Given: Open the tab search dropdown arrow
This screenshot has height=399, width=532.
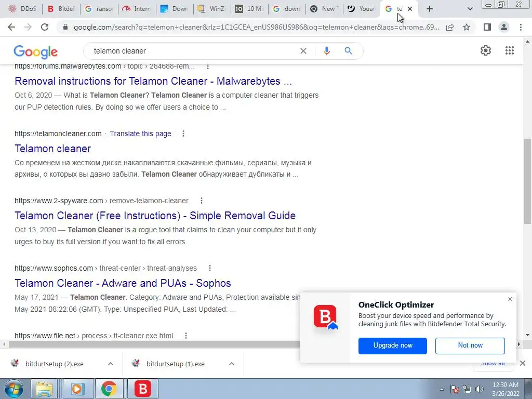Looking at the screenshot, I should click(470, 9).
